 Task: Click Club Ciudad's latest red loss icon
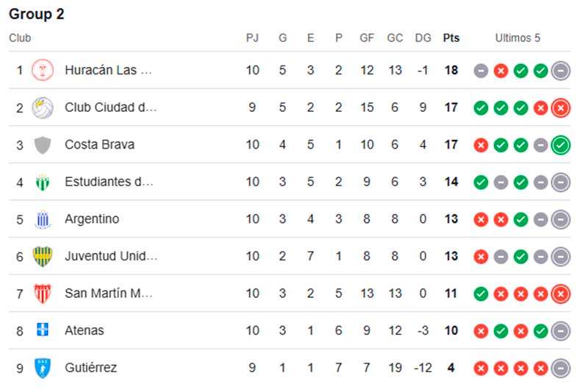point(561,108)
